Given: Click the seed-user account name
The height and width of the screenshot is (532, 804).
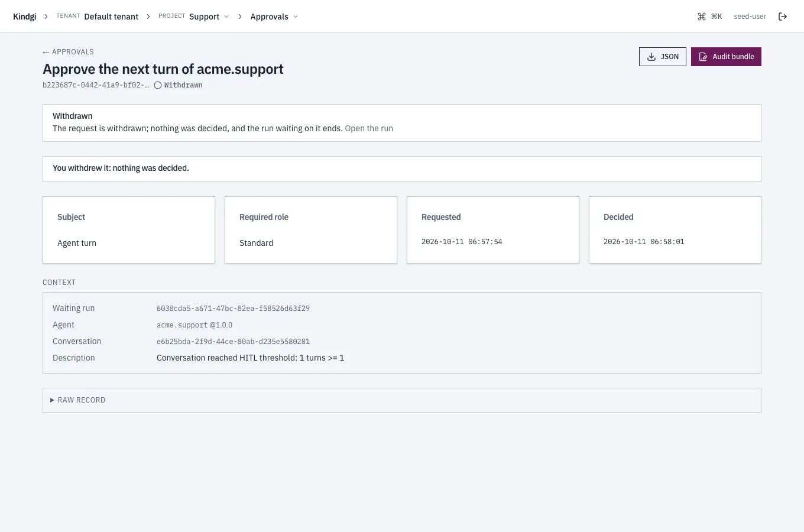Looking at the screenshot, I should 750,17.
